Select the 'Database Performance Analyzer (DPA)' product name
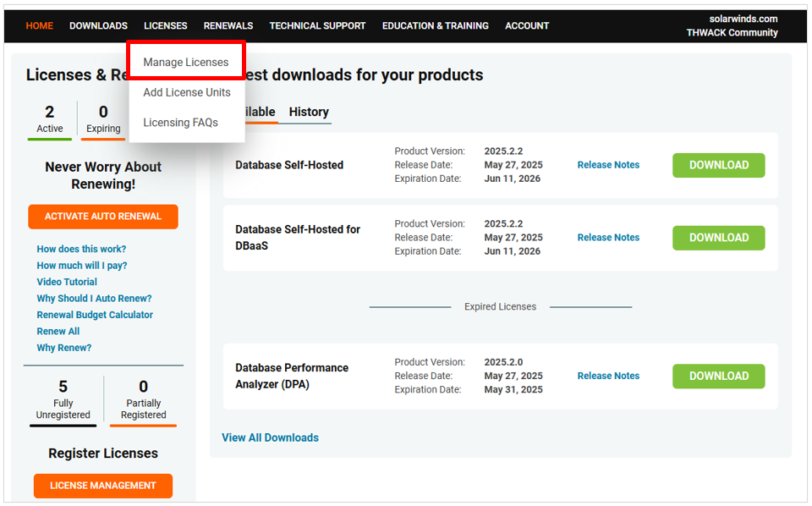Screen dimensions: 812x506 coord(292,376)
